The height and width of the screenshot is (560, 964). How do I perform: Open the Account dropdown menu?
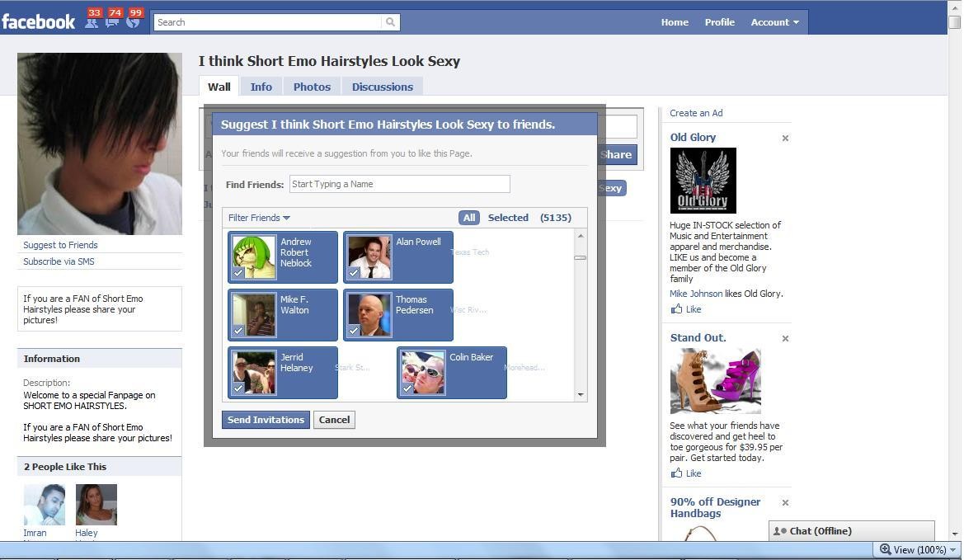click(774, 22)
